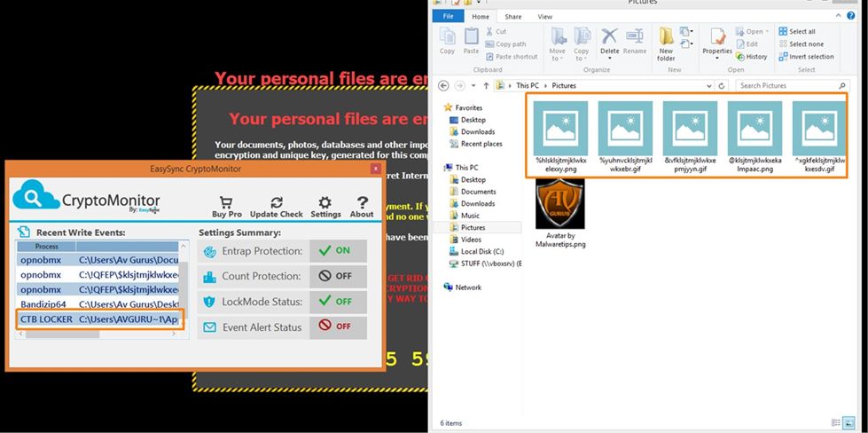Select Network in navigation pane
The width and height of the screenshot is (868, 433).
pyautogui.click(x=463, y=287)
